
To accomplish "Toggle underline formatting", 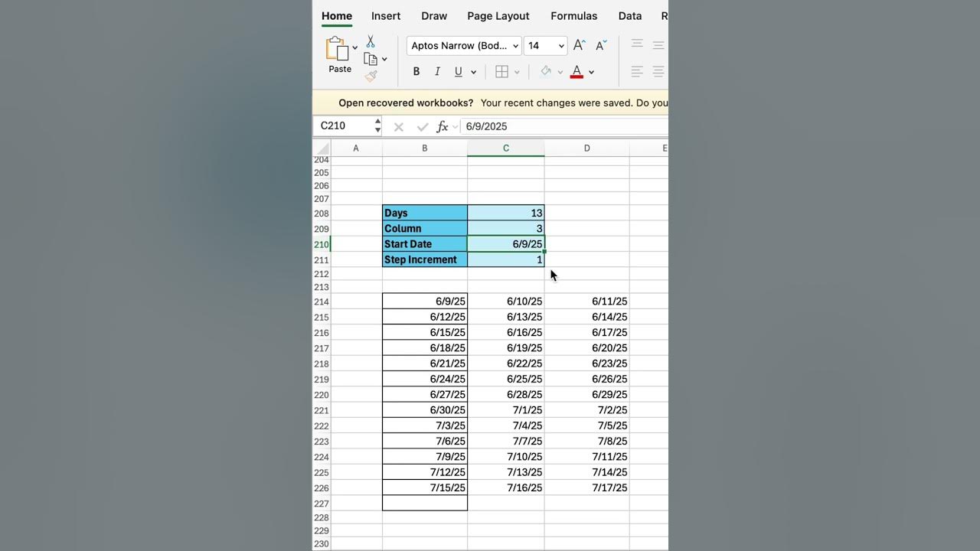I will tap(457, 71).
